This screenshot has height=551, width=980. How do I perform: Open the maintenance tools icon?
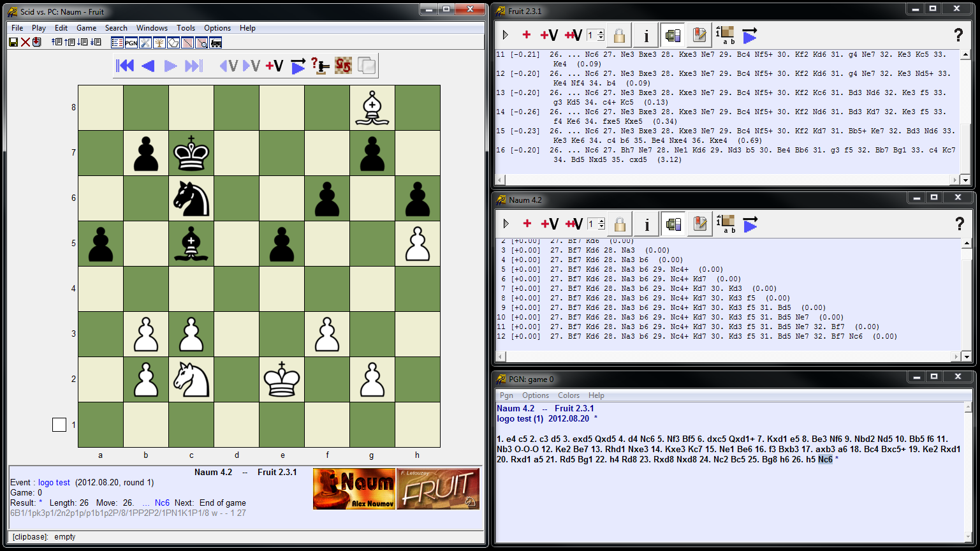pos(145,43)
